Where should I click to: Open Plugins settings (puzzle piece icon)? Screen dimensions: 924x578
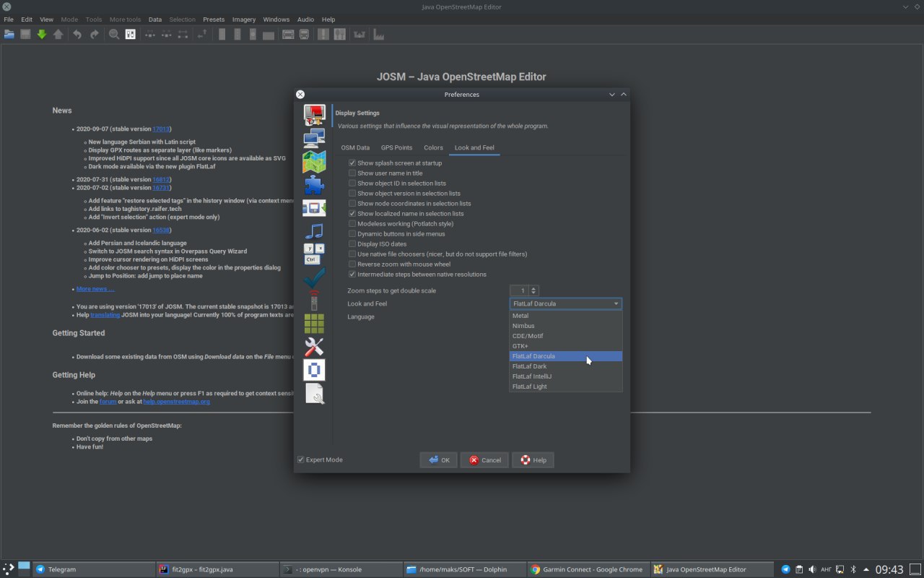(314, 185)
